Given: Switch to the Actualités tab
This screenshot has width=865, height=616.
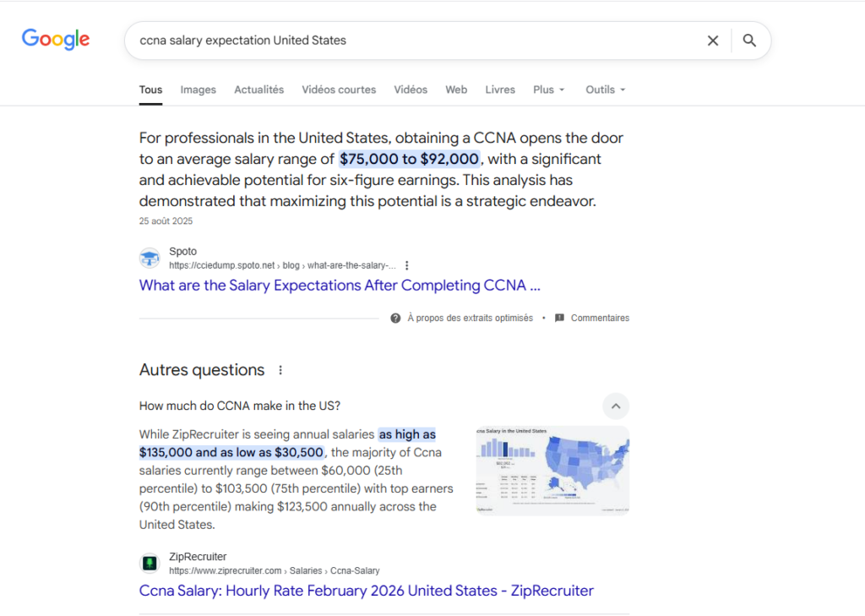Looking at the screenshot, I should 258,90.
